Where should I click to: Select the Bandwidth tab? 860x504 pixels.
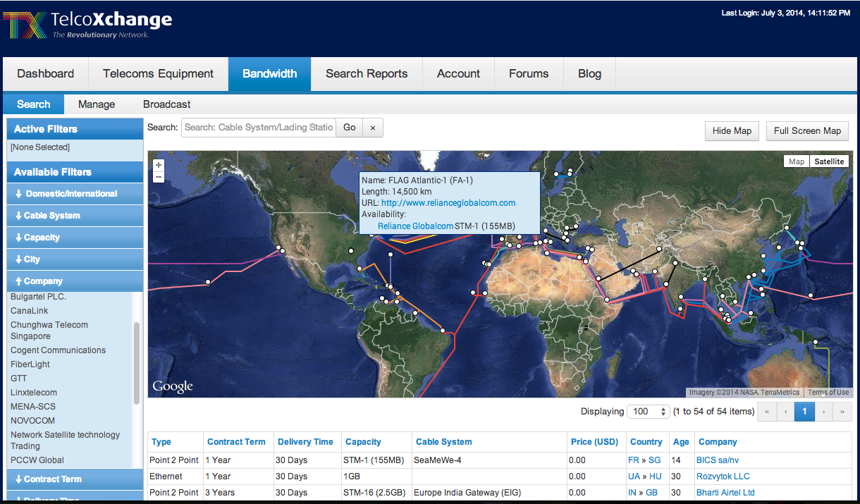[x=269, y=74]
